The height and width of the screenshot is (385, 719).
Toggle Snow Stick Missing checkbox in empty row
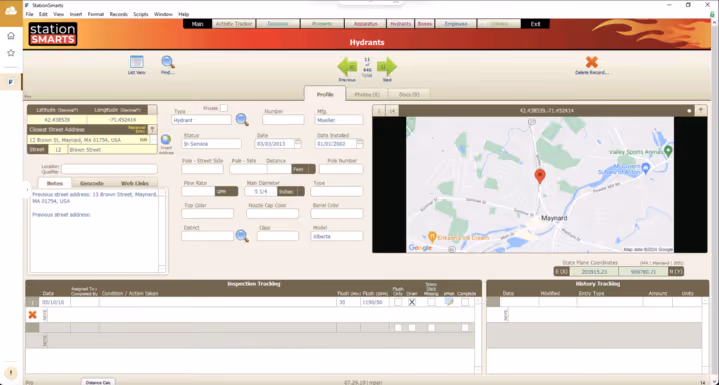(431, 328)
